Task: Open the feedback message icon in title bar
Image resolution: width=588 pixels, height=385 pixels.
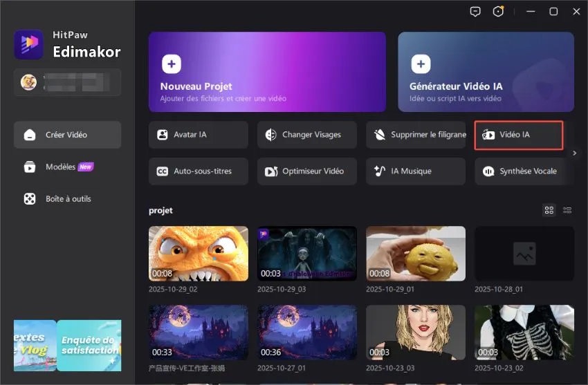Action: 475,12
